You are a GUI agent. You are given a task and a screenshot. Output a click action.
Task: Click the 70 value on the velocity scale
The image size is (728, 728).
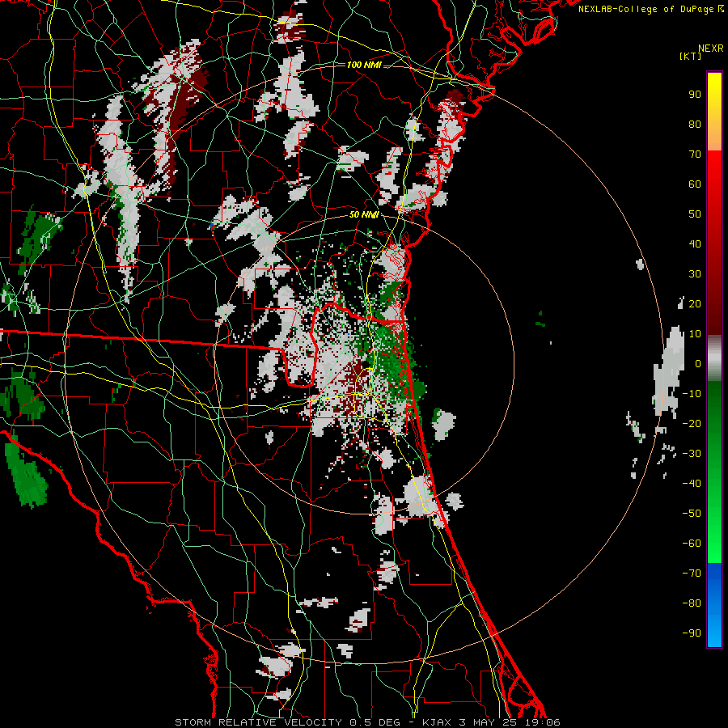pos(695,154)
